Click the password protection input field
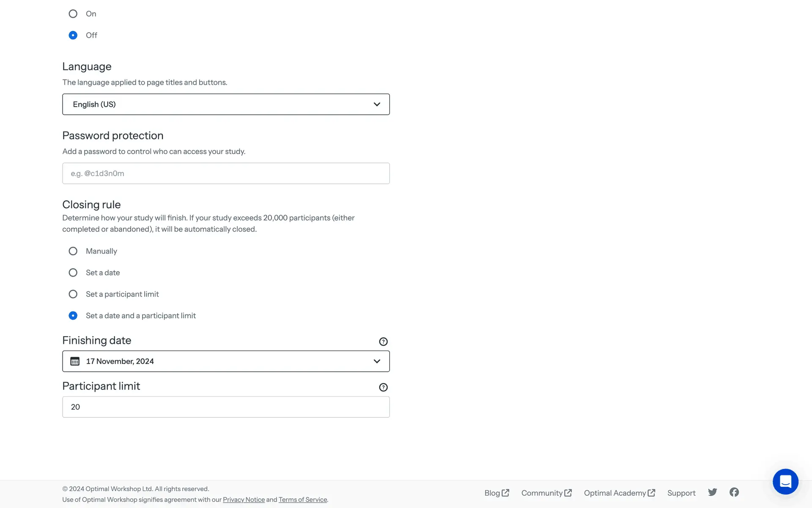Viewport: 812px width, 508px height. tap(226, 174)
